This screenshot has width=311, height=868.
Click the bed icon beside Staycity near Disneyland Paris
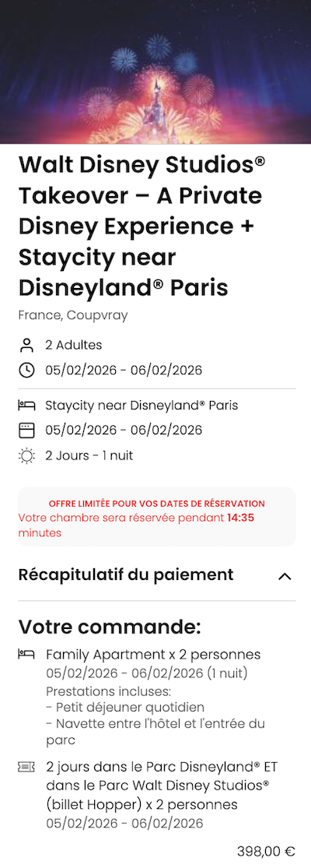26,406
